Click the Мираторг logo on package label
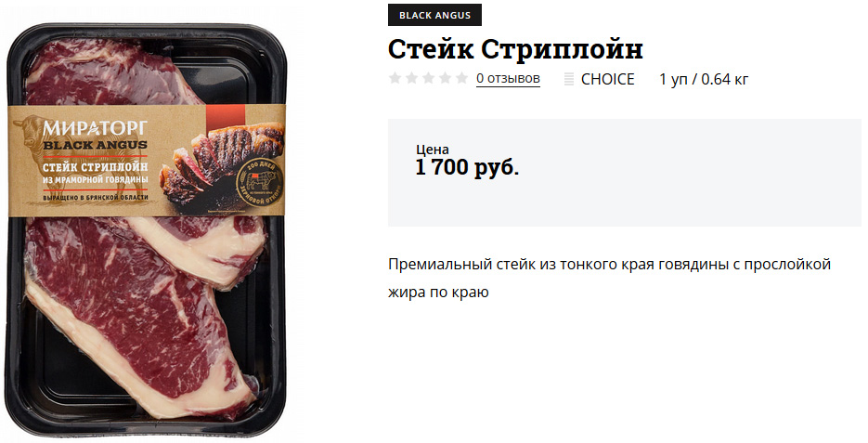The width and height of the screenshot is (868, 443). tap(96, 128)
